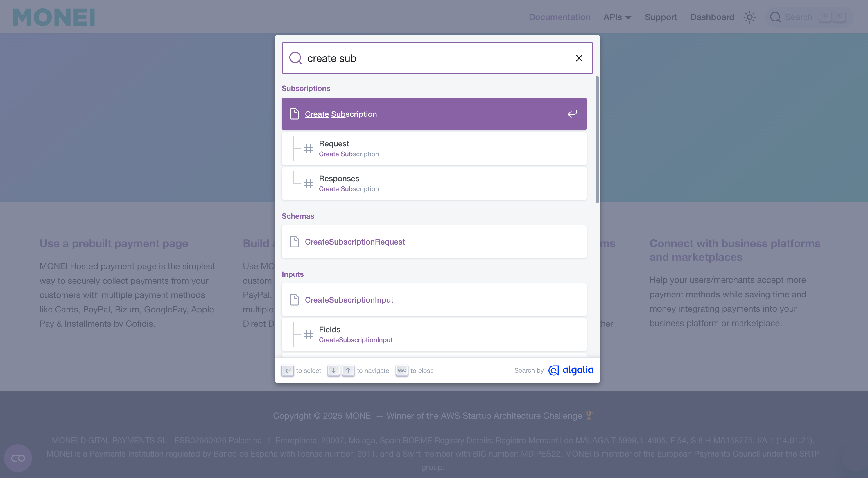Click the magnifier icon in search field
This screenshot has width=868, height=478.
coord(295,58)
